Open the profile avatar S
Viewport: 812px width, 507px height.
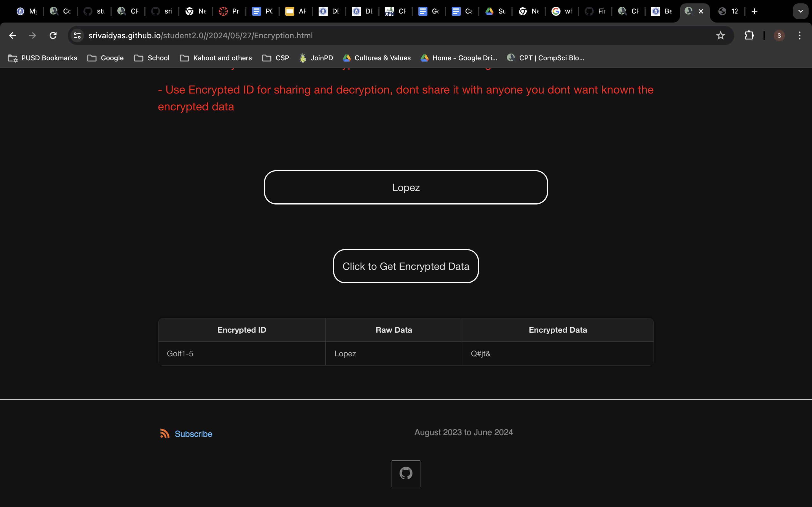pos(779,35)
